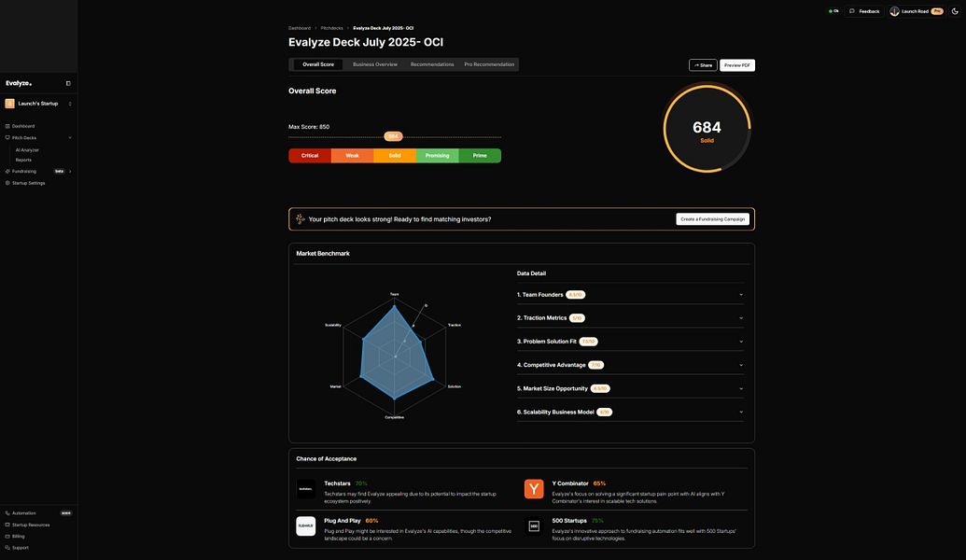This screenshot has width=966, height=560.
Task: Click the Beta badge beside Fundraising
Action: [59, 171]
